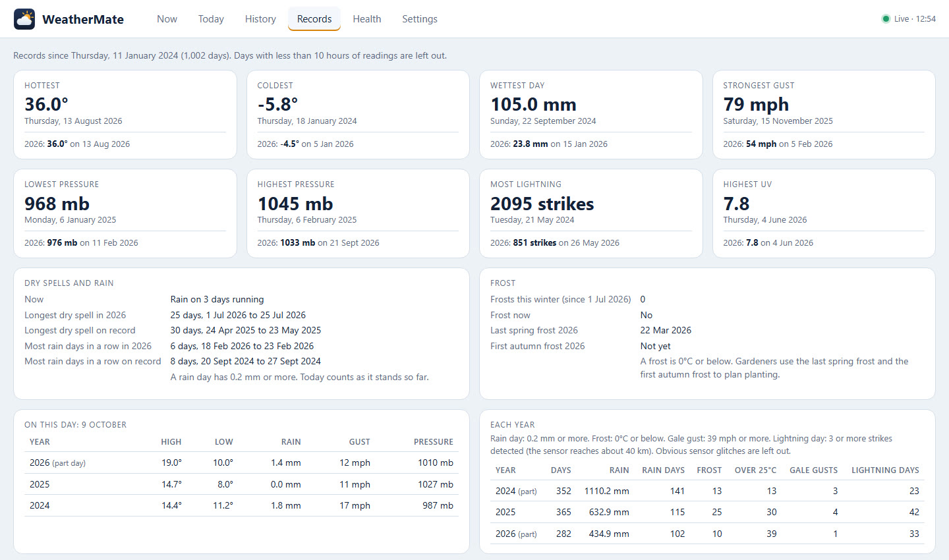Image resolution: width=949 pixels, height=560 pixels.
Task: Click the wettest day value 105.0 mm
Action: pos(533,104)
